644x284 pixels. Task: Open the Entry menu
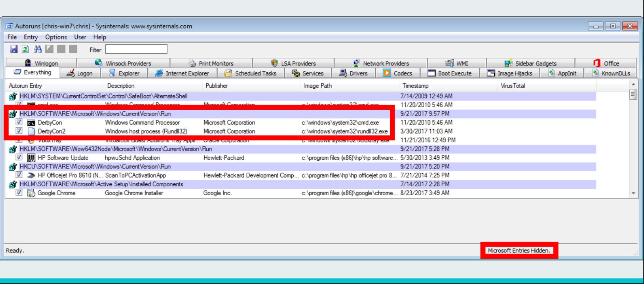tap(31, 37)
